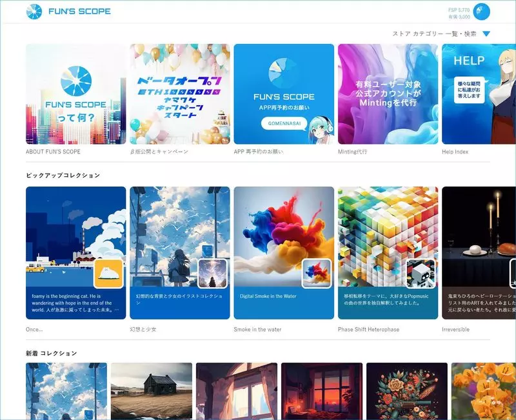Viewport: 516px width, 420px height.
Task: Click the Phase Shift Heterophase avatar icon
Action: tap(421, 274)
